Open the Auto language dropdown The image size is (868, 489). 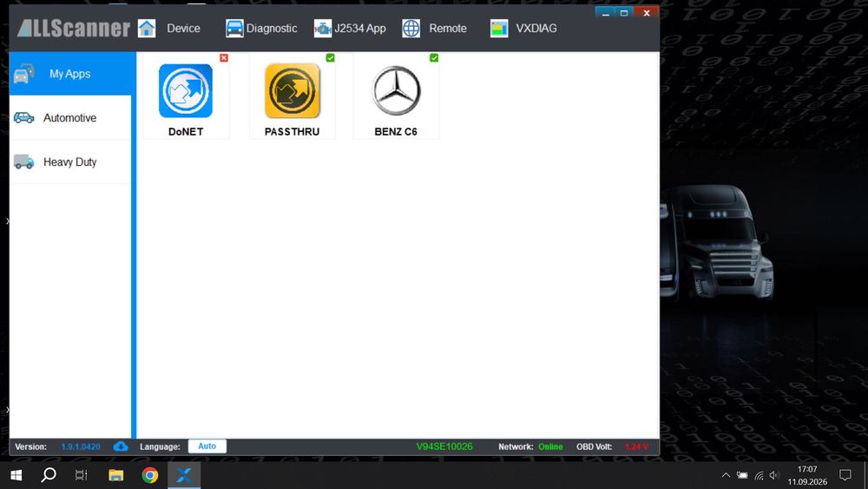coord(207,446)
